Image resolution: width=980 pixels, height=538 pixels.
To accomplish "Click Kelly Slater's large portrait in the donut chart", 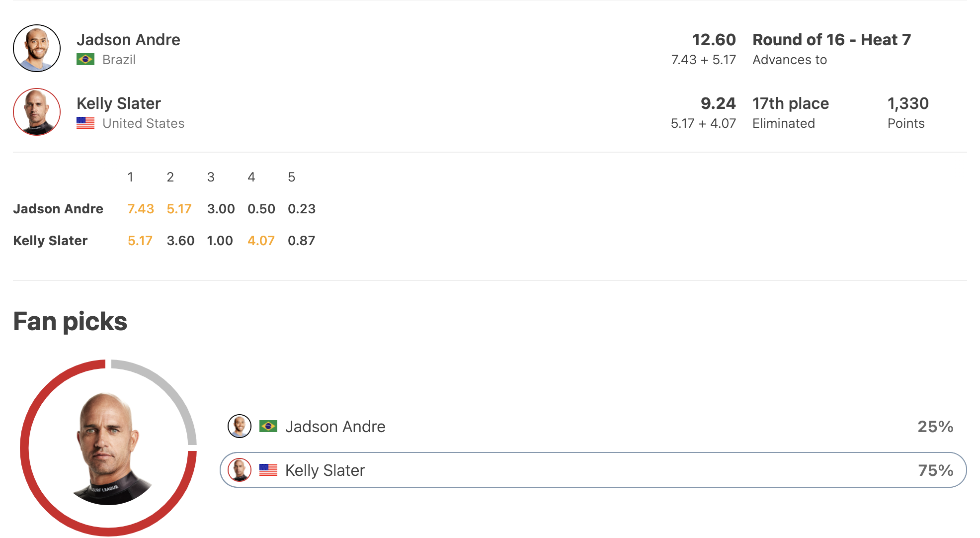I will tap(109, 448).
